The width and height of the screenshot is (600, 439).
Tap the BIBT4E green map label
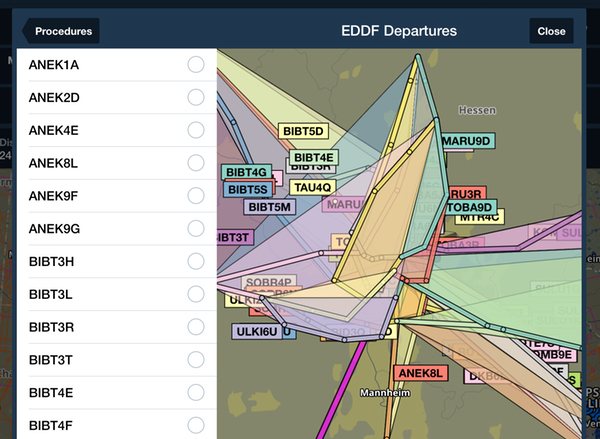point(314,157)
